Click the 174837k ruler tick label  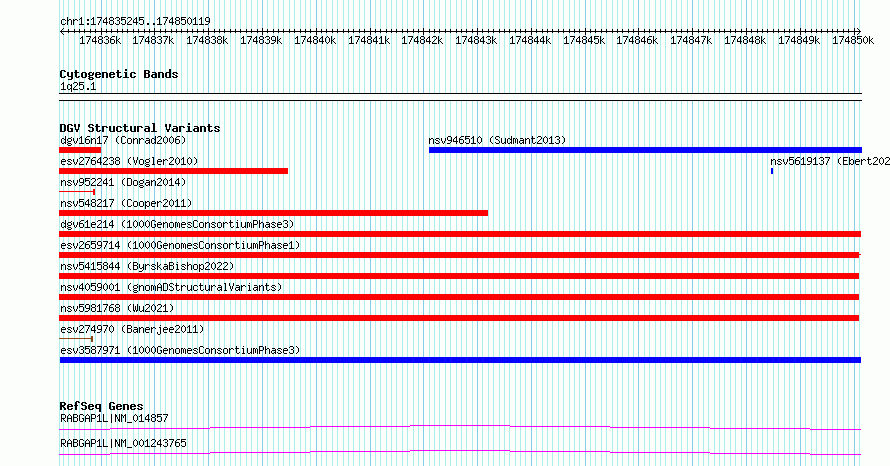[153, 40]
